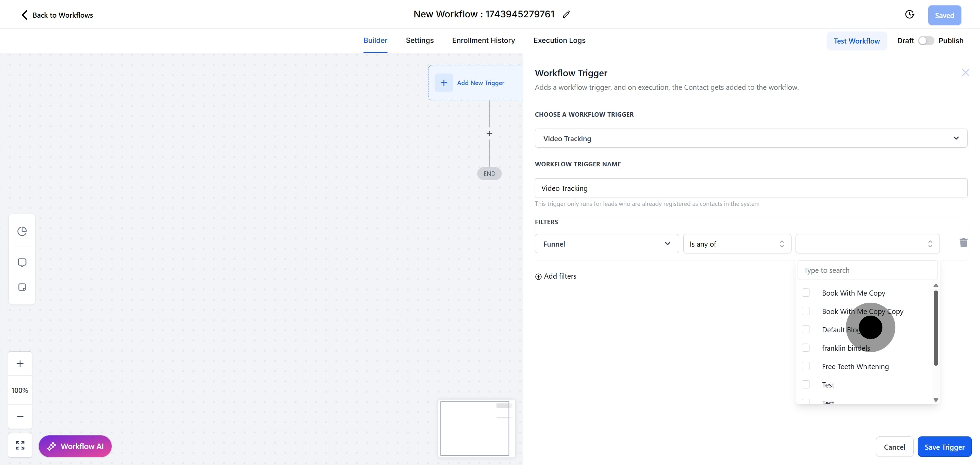The width and height of the screenshot is (980, 465).
Task: Open the Workflow AI assistant
Action: [x=75, y=446]
